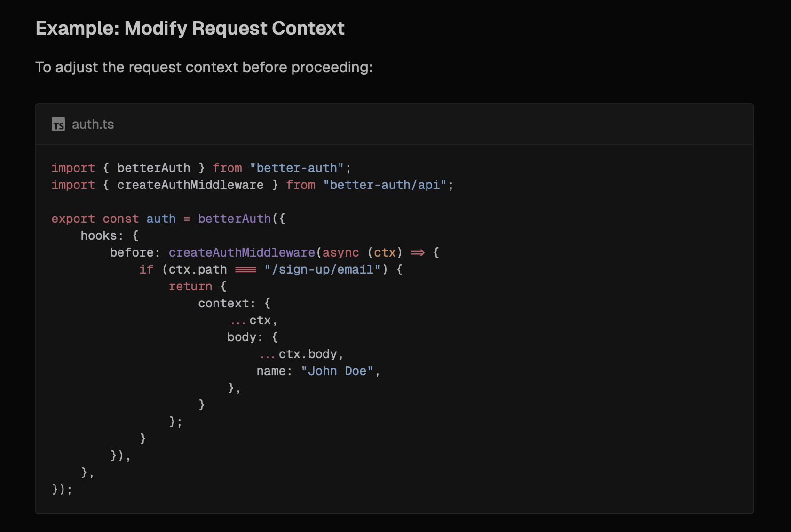Click the final closing }); line
Screen dimensions: 791x532
point(62,490)
